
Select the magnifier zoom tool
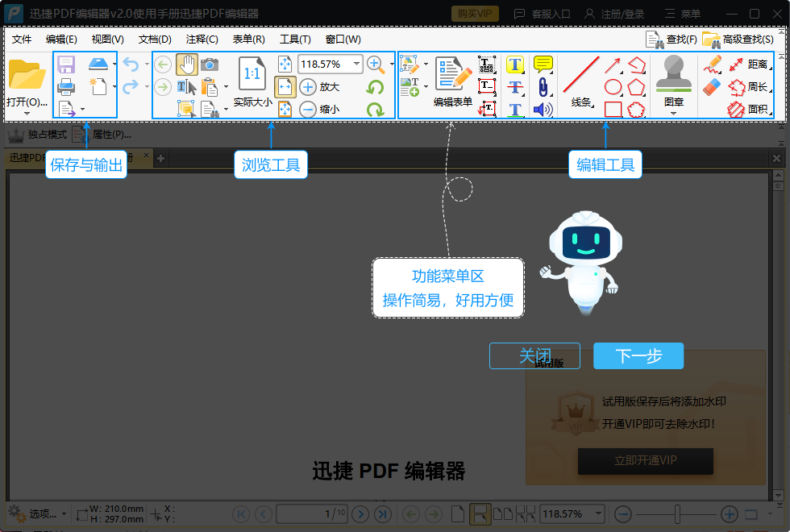376,64
